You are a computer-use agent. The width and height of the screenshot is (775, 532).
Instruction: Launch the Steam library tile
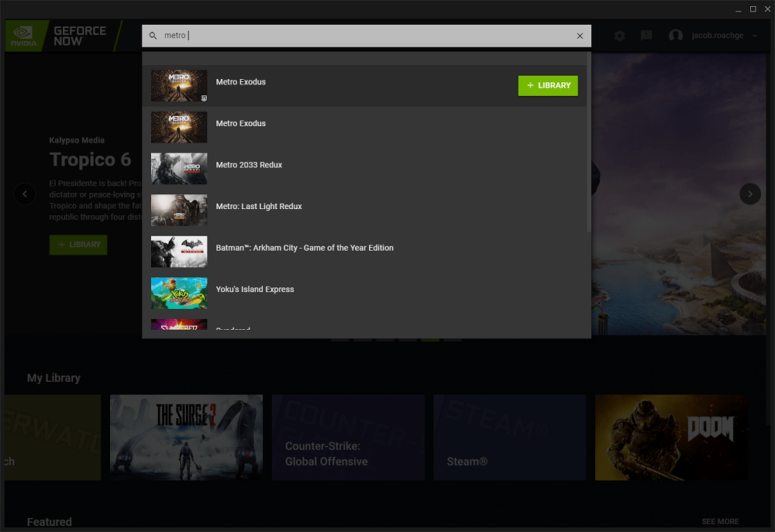(510, 438)
